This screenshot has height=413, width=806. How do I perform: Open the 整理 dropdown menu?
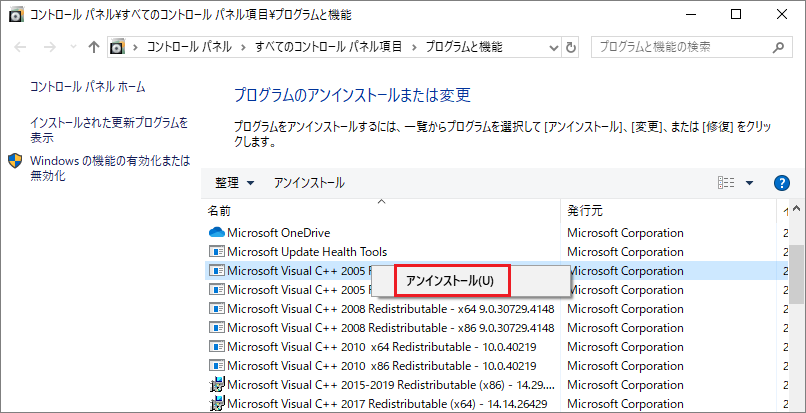click(x=235, y=183)
